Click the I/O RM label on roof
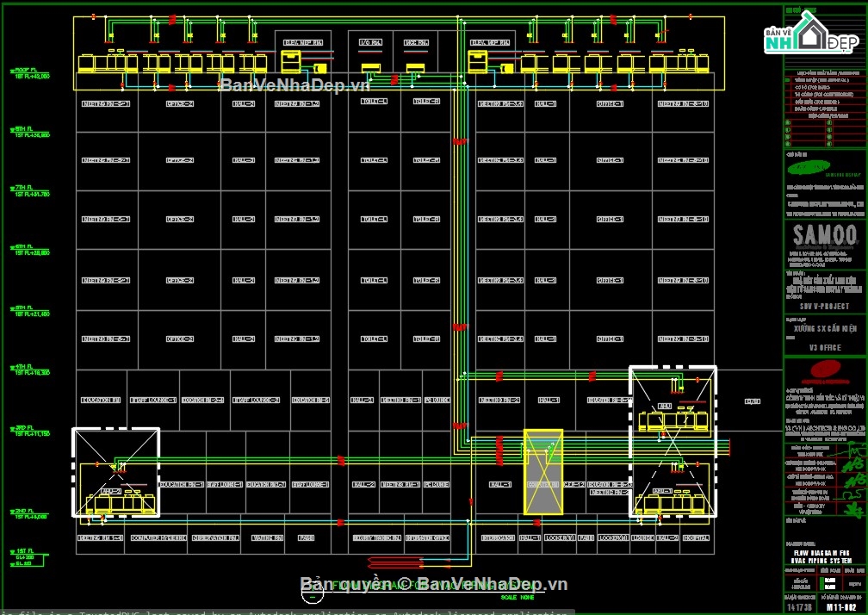The image size is (868, 615). [x=369, y=41]
